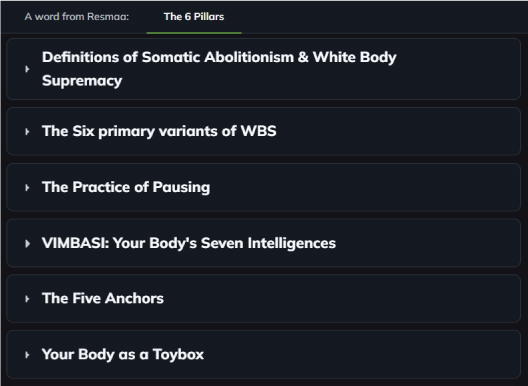Click blank space in Practice of Pausing row
This screenshot has height=386, width=528.
tap(354, 187)
